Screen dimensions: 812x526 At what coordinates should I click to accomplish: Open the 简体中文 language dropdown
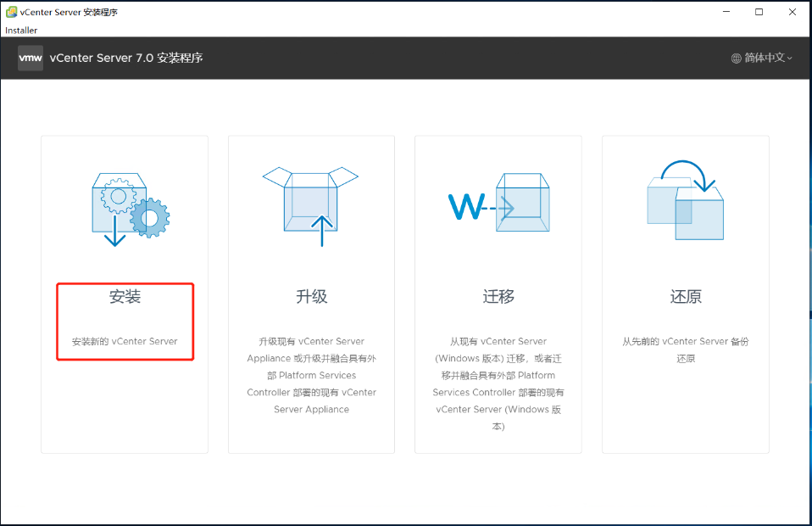coord(762,58)
